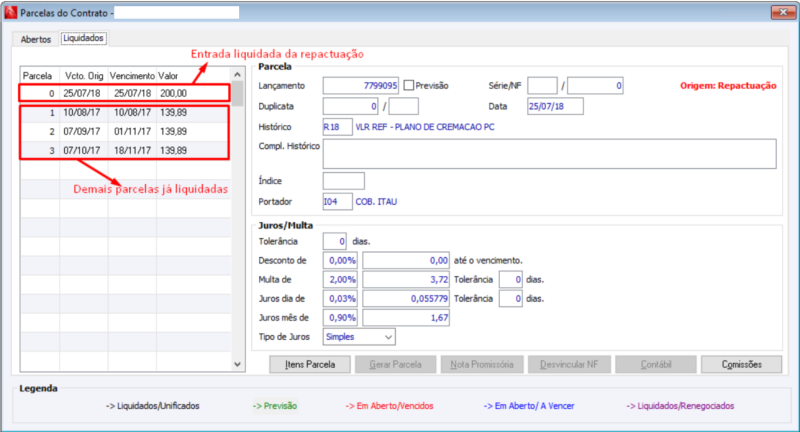Screen dimensions: 800x432
Task: Click the Liquidados/Renegociados legend entry
Action: [680, 406]
